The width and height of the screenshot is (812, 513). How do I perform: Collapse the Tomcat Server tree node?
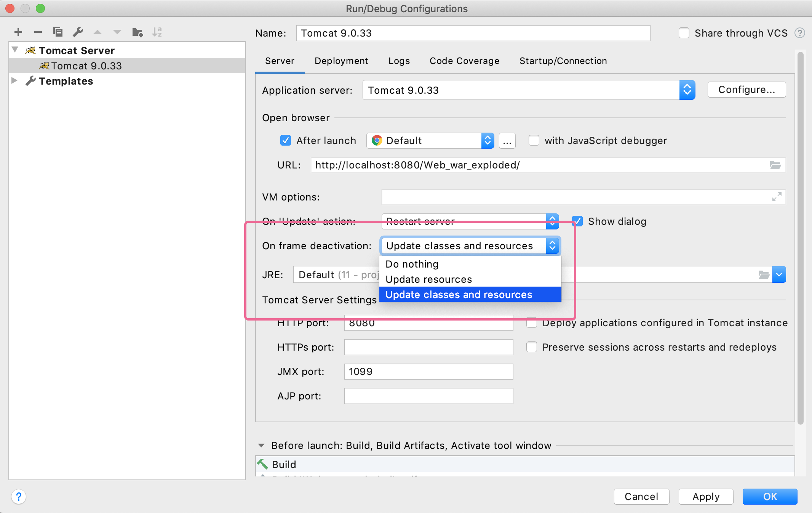[15, 50]
